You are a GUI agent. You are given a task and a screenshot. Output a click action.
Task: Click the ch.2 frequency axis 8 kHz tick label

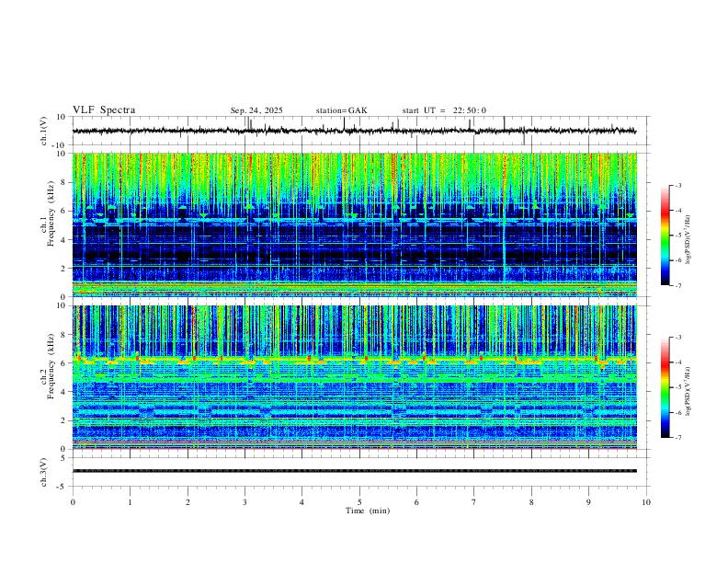point(64,335)
